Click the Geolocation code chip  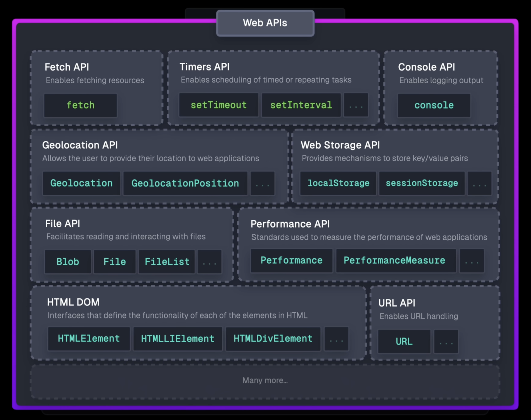pos(81,183)
